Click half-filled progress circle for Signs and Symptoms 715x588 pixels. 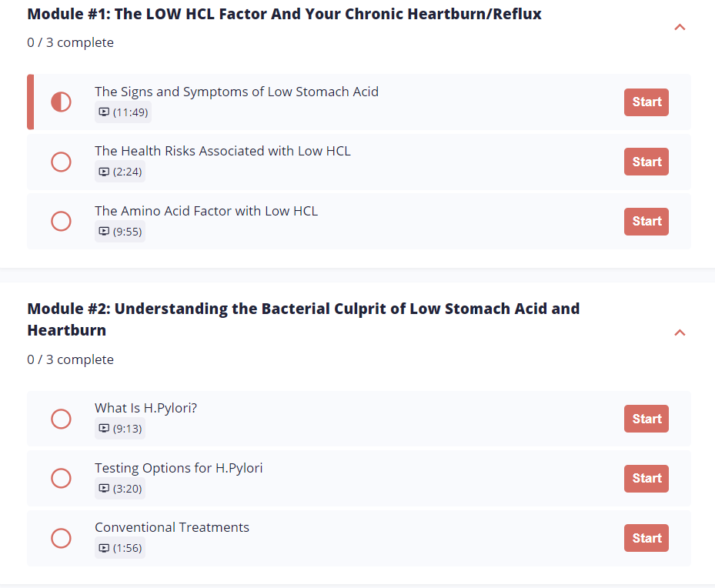point(61,102)
